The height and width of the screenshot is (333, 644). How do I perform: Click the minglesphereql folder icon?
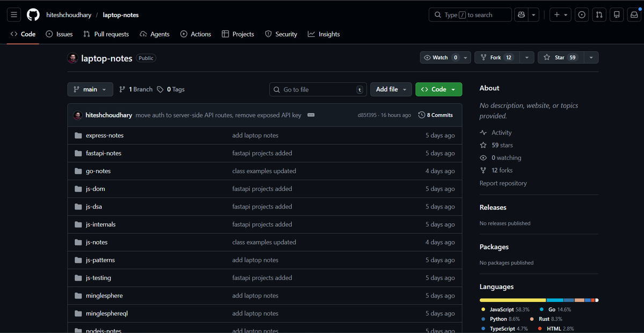point(78,313)
